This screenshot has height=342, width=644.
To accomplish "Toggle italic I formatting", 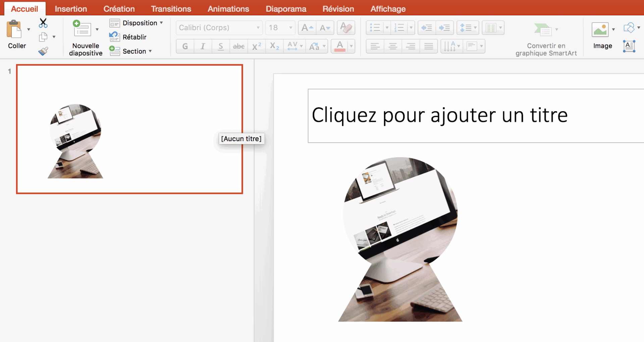I will 203,46.
